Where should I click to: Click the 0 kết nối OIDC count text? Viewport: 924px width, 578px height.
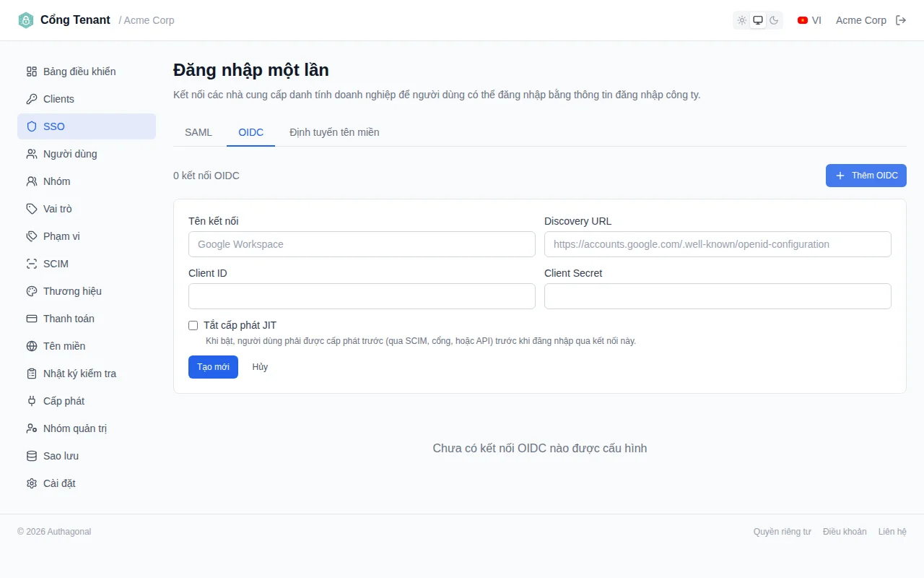206,176
